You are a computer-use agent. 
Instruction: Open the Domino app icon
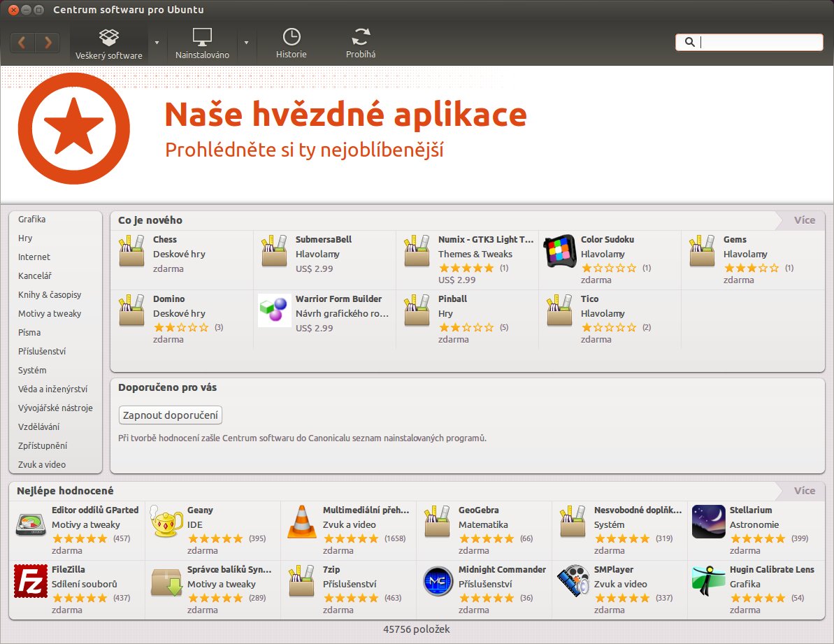[x=131, y=310]
